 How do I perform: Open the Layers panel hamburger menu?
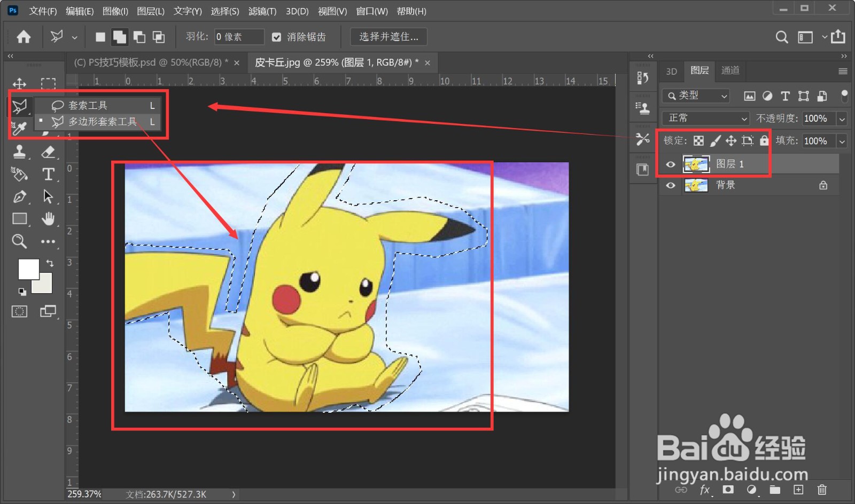tap(843, 71)
